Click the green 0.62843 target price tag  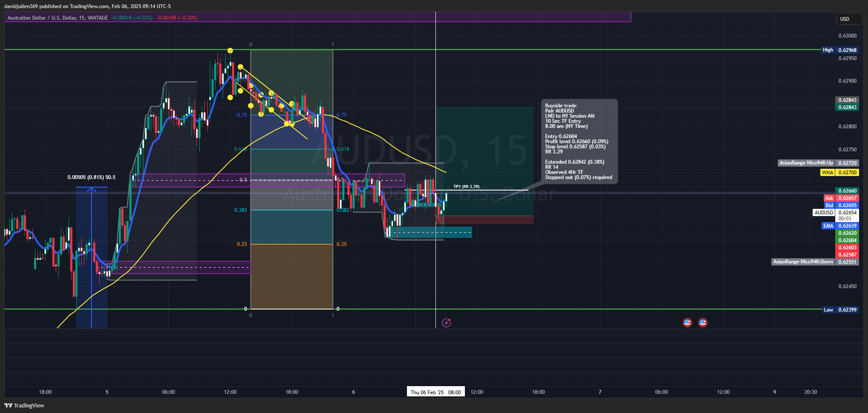[x=847, y=107]
